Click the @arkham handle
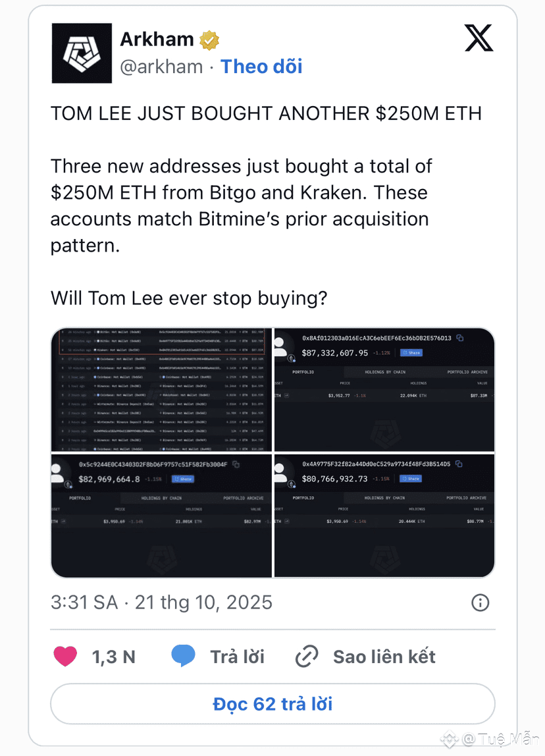The height and width of the screenshot is (756, 545). 161,67
